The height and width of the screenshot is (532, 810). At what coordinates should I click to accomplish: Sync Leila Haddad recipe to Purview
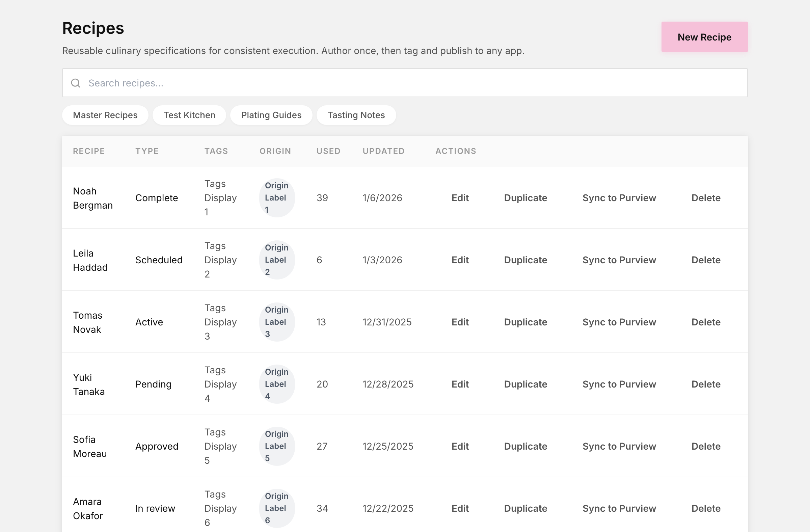pyautogui.click(x=619, y=260)
